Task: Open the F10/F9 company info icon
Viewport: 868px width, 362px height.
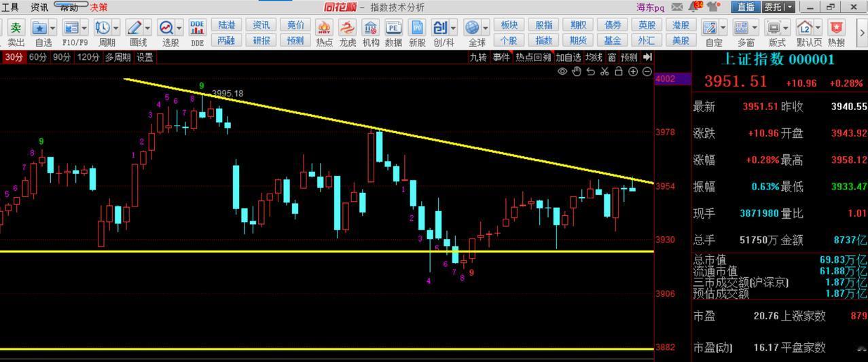Action: coord(71,28)
